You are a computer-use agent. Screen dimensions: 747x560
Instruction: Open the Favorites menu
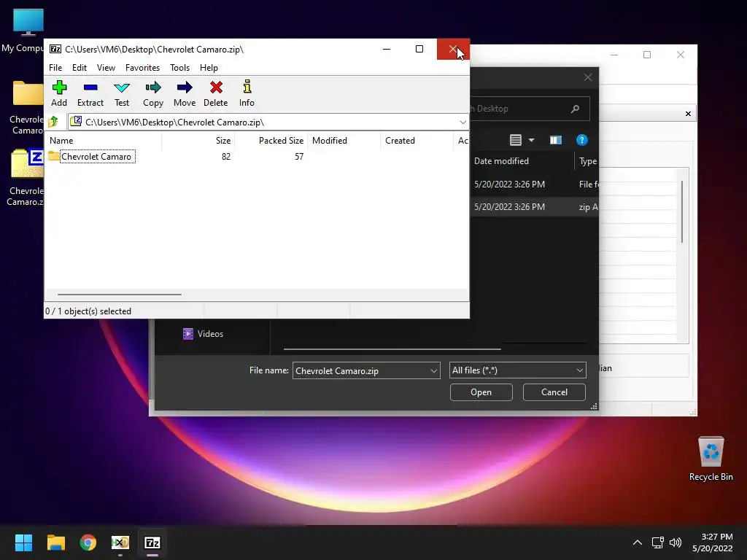(142, 68)
